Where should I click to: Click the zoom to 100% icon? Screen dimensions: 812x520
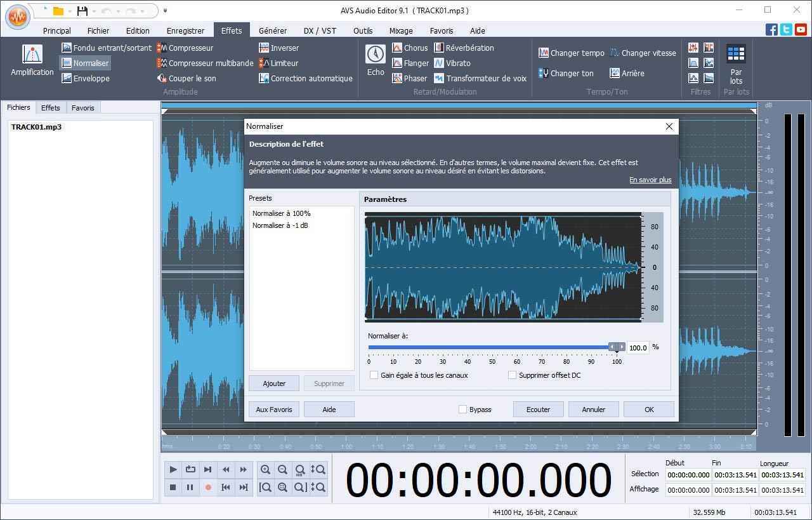300,470
